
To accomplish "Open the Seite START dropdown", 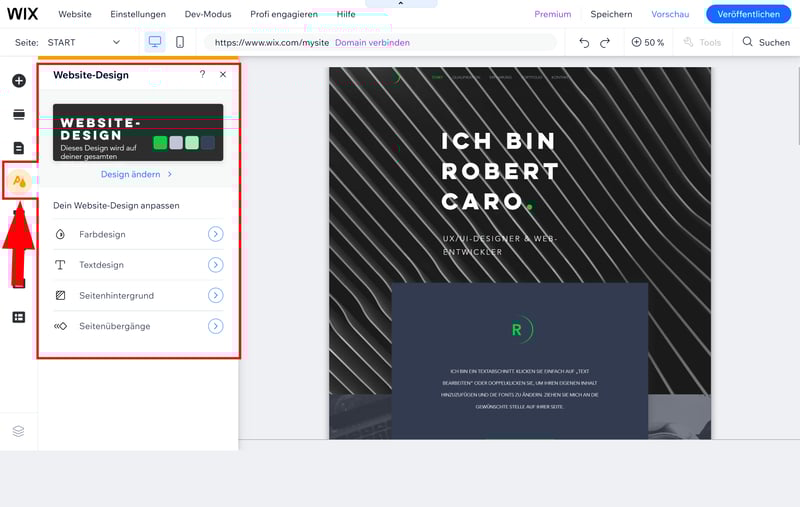I will (84, 43).
